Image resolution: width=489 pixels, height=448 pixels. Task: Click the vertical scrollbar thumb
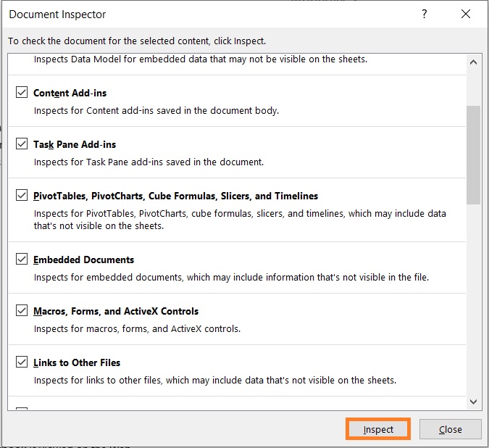473,155
